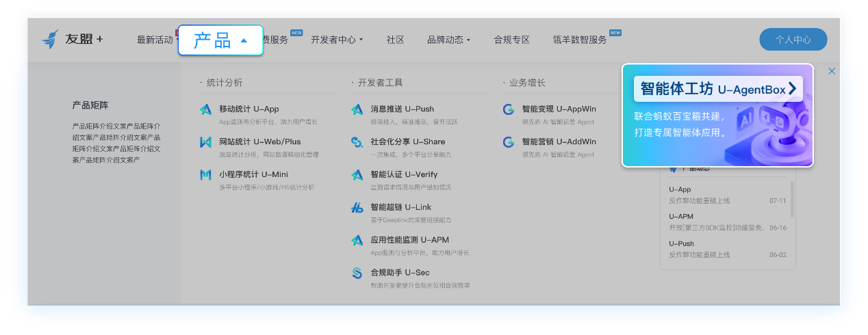Open the 社区 menu item
Screen dimensions: 868x335
(395, 40)
